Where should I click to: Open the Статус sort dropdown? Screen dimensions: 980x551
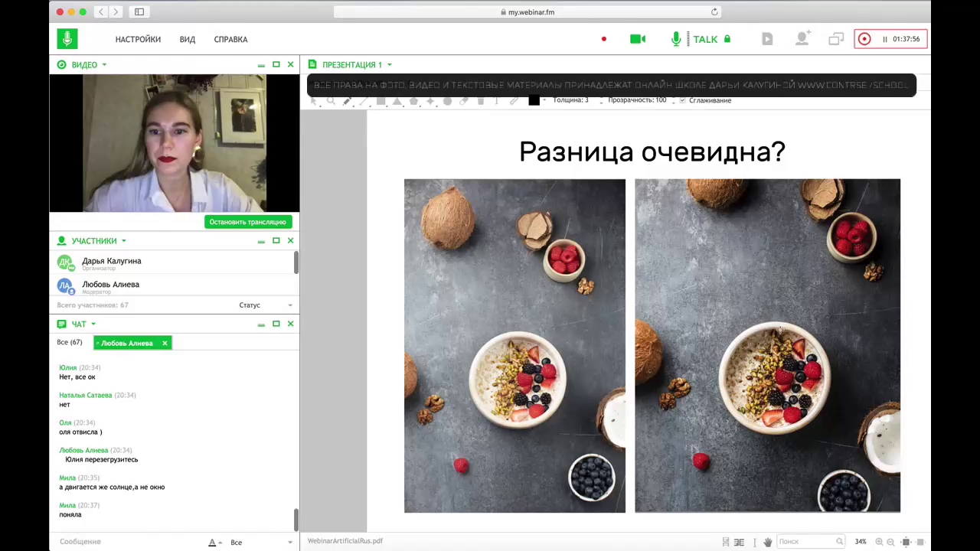click(265, 305)
